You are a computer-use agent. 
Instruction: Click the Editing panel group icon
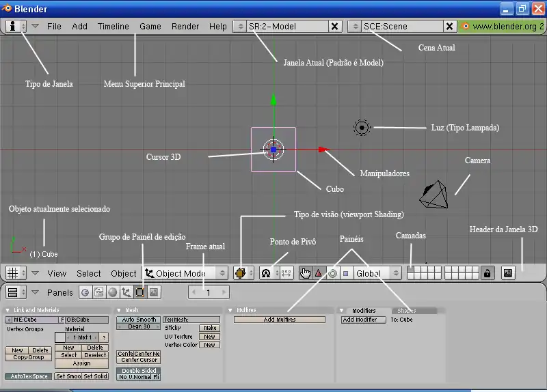pos(139,292)
